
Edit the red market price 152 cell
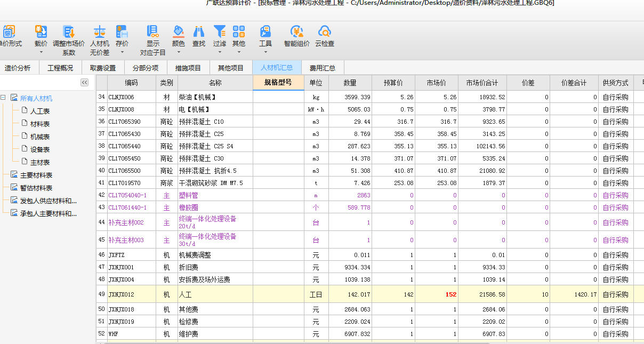(x=436, y=294)
